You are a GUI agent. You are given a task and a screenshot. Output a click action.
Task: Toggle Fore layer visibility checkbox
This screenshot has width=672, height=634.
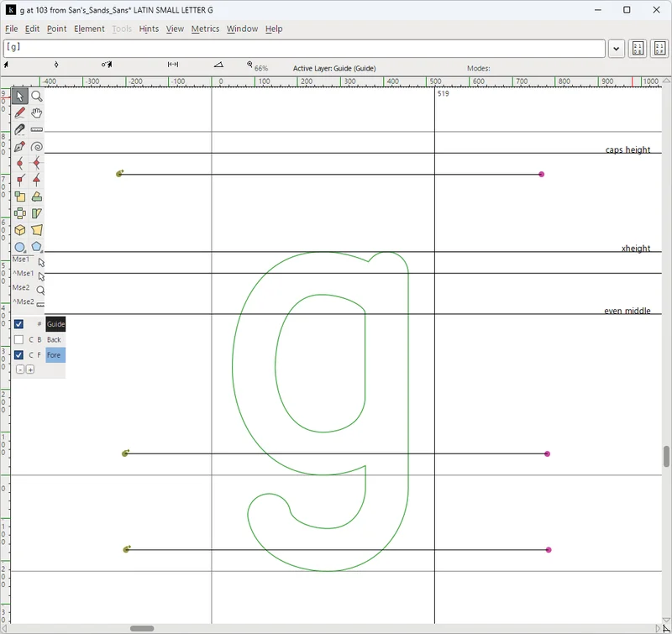click(x=18, y=355)
